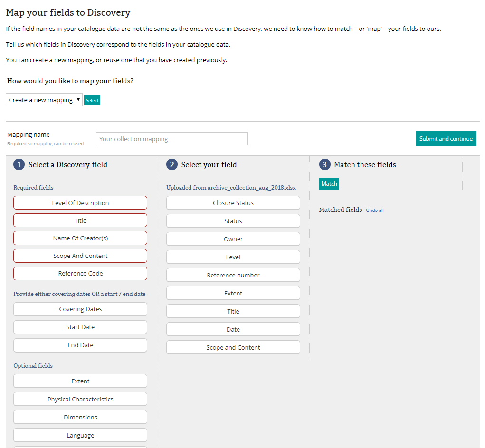Select Level uploaded field
The width and height of the screenshot is (485, 448).
(x=233, y=257)
